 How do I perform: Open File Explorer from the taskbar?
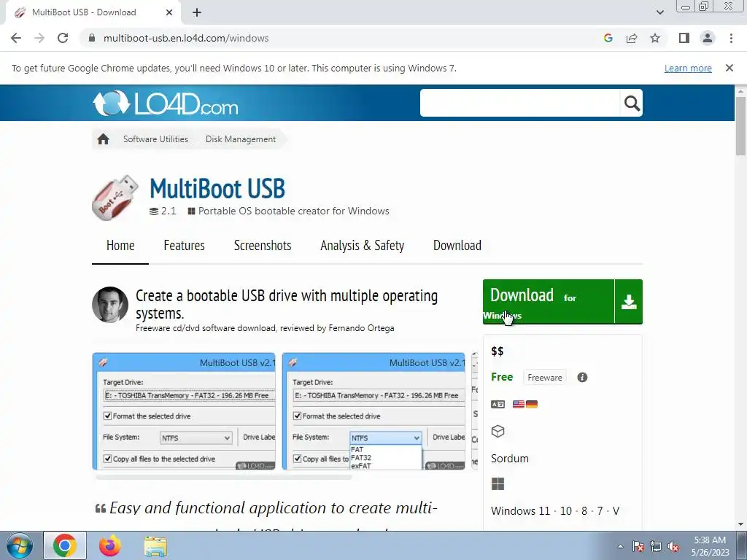click(x=156, y=547)
